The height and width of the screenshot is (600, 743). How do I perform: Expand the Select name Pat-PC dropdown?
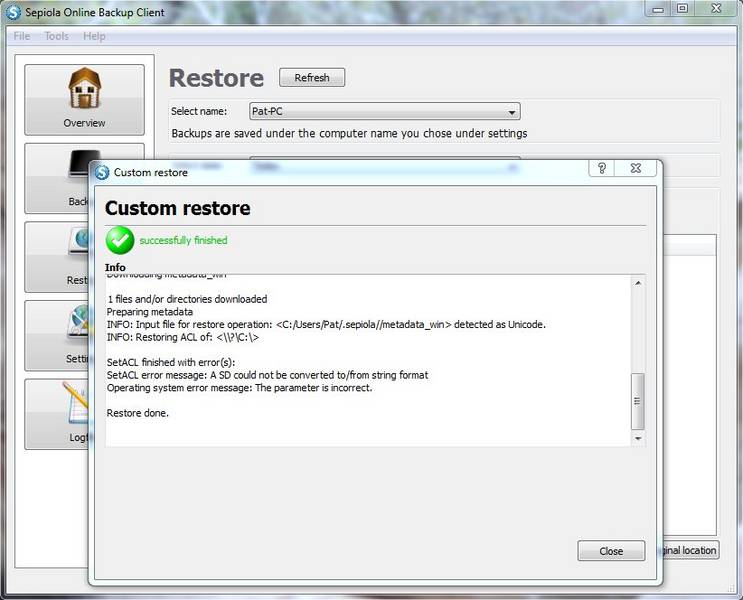[384, 111]
